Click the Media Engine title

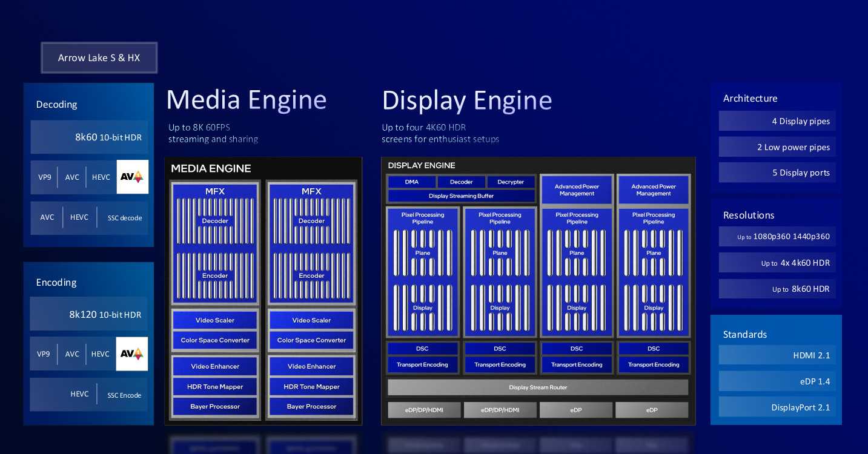coord(247,100)
